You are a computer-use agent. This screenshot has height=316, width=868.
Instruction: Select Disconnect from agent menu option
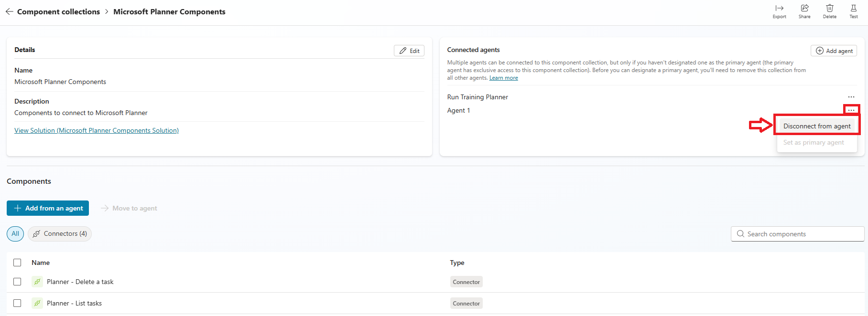(816, 126)
